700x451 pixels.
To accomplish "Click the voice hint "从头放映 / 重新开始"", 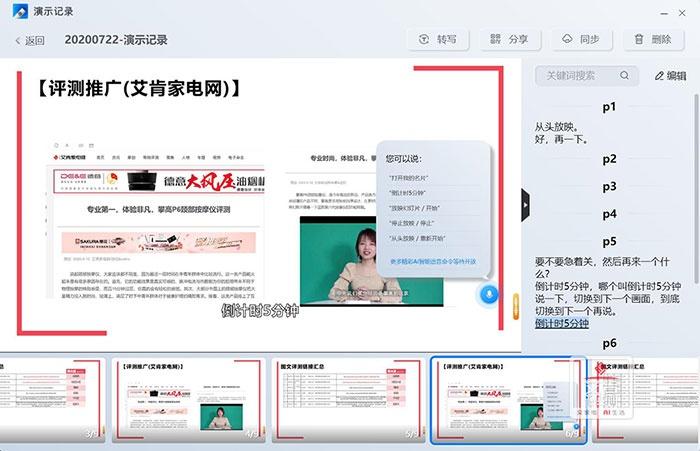I will (417, 238).
